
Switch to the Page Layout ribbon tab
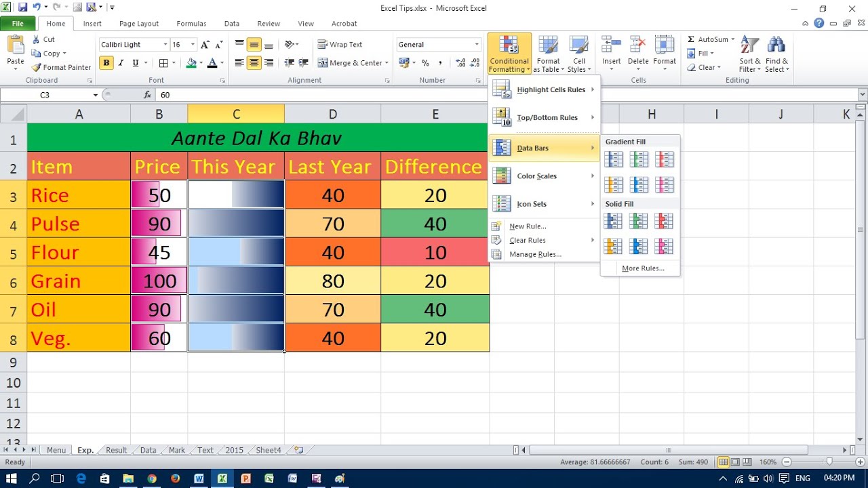point(139,24)
